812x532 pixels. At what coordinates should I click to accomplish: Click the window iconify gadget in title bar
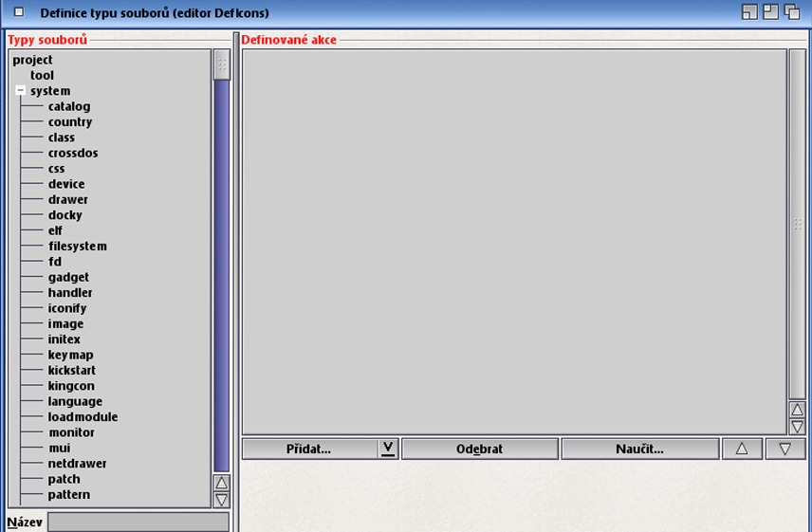tap(749, 12)
